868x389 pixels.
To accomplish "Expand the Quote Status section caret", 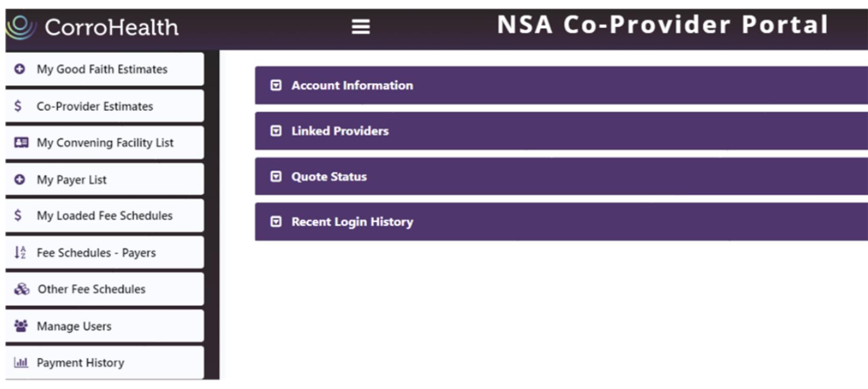I will click(x=276, y=176).
